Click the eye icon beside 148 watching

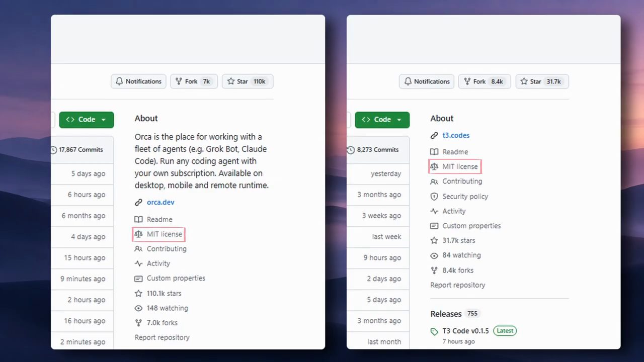tap(138, 308)
